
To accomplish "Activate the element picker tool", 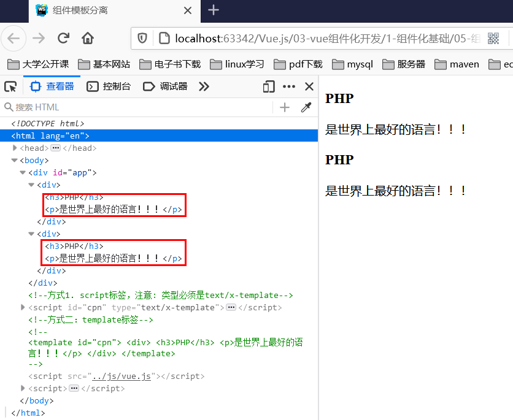I will [10, 86].
